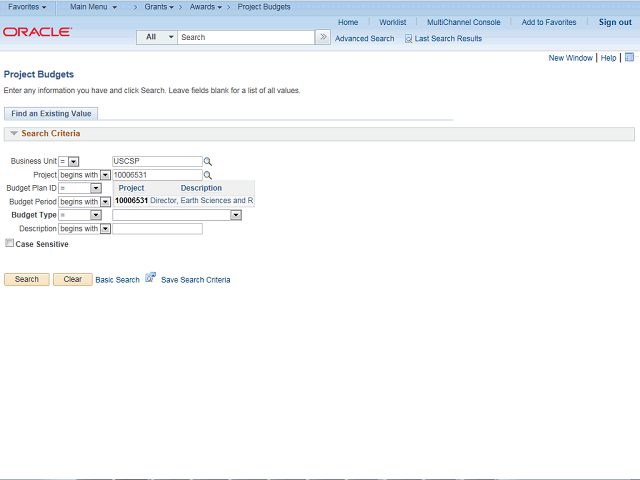This screenshot has height=480, width=640.
Task: Click Add to Favorites link
Action: point(549,22)
